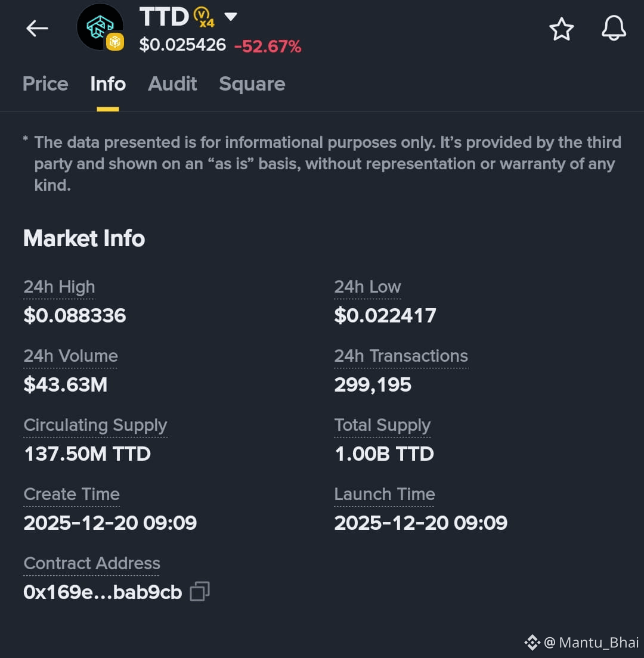The height and width of the screenshot is (658, 644).
Task: Open the Square tab
Action: click(252, 85)
